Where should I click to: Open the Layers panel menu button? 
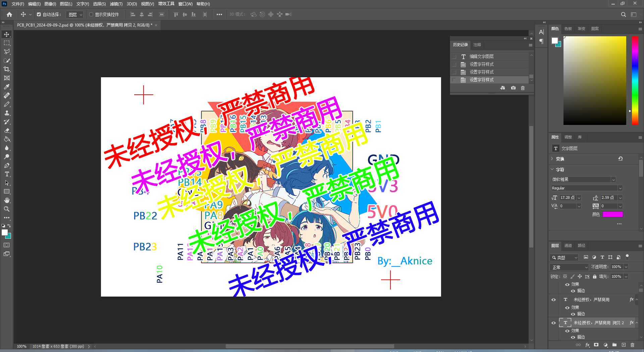click(640, 246)
